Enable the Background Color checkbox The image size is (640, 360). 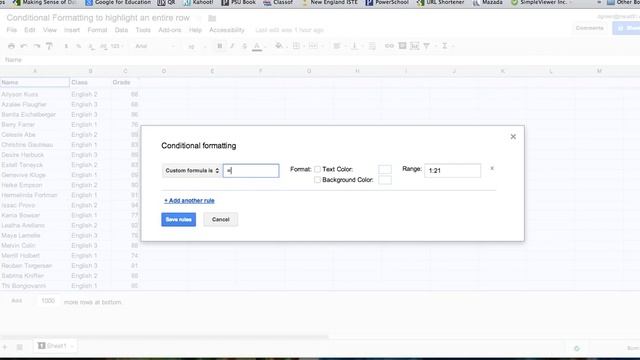click(x=317, y=180)
